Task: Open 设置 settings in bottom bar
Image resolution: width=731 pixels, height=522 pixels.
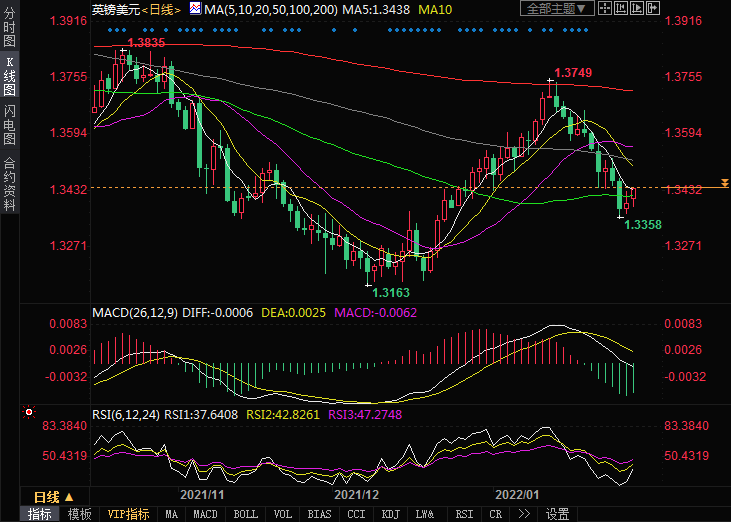Action: tap(557, 514)
